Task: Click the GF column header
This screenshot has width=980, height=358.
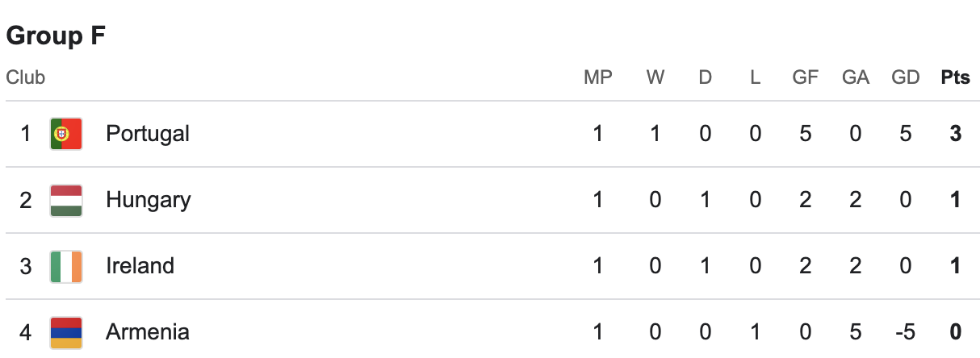Action: 805,77
